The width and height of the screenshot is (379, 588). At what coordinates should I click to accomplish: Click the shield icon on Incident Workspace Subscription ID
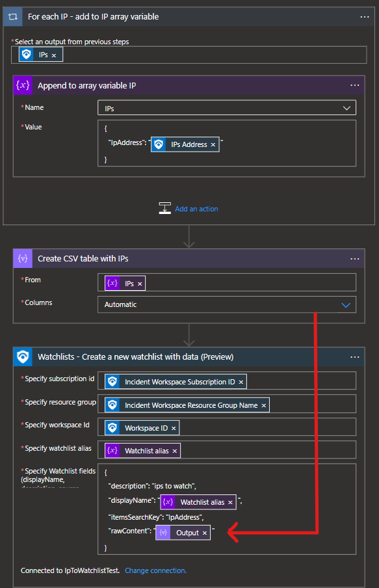(112, 382)
